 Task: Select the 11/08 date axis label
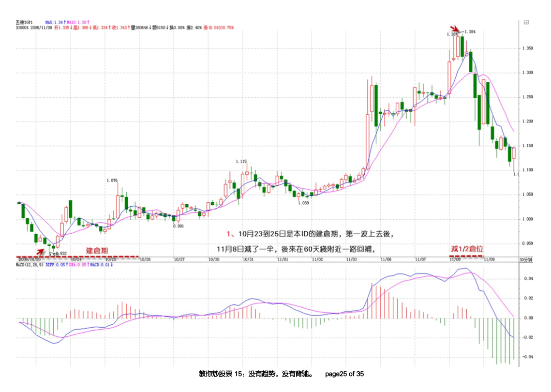(x=454, y=259)
